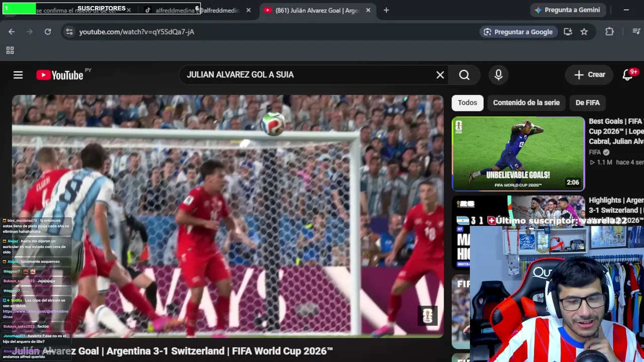
Task: Visit the FIFA channel under Best Goals
Action: 595,152
